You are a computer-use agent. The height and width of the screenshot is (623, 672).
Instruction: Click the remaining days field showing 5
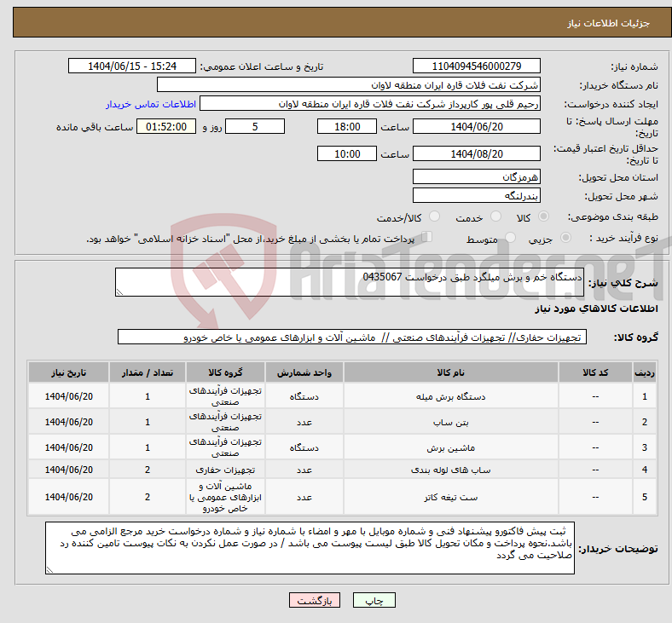(x=255, y=127)
